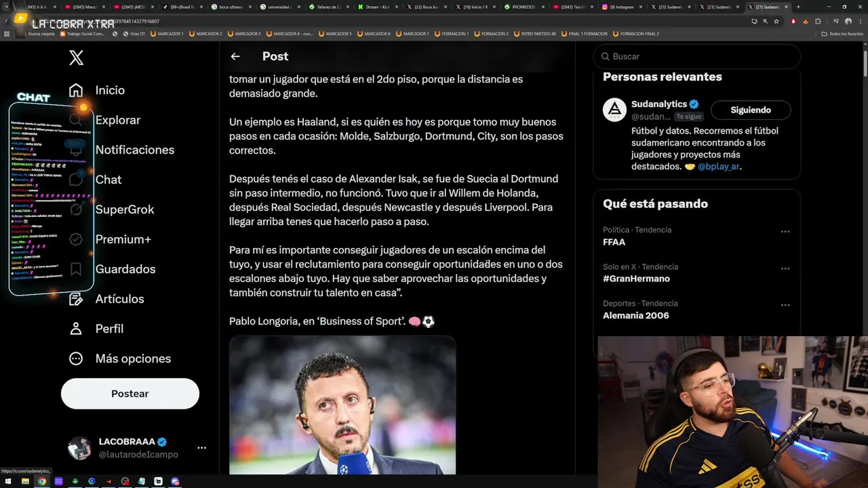
Task: Click the Perfil person icon
Action: [76, 329]
